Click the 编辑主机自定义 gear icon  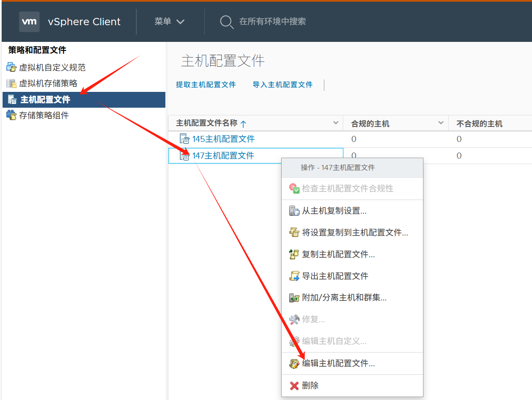point(294,341)
